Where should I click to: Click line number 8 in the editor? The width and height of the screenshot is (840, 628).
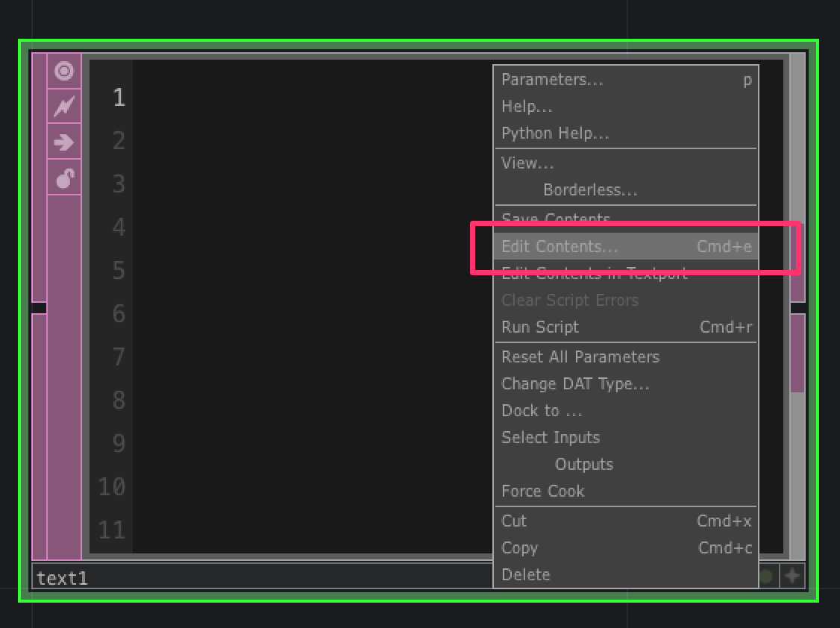[x=119, y=400]
